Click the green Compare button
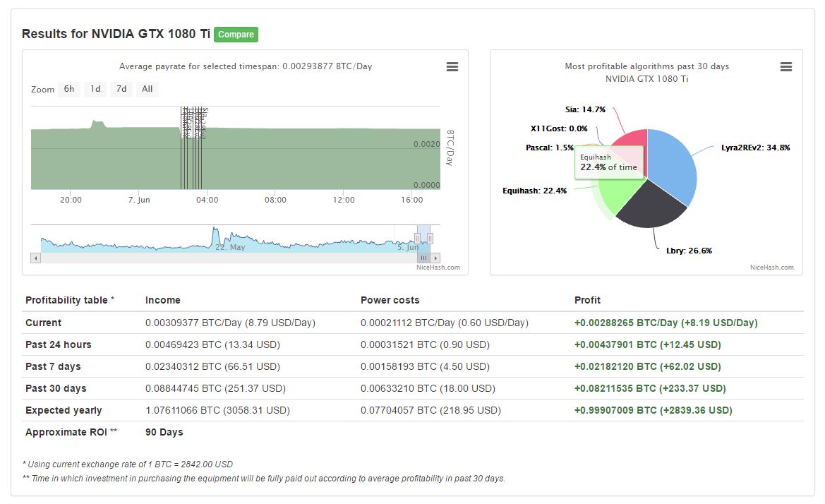The height and width of the screenshot is (504, 825). point(236,34)
